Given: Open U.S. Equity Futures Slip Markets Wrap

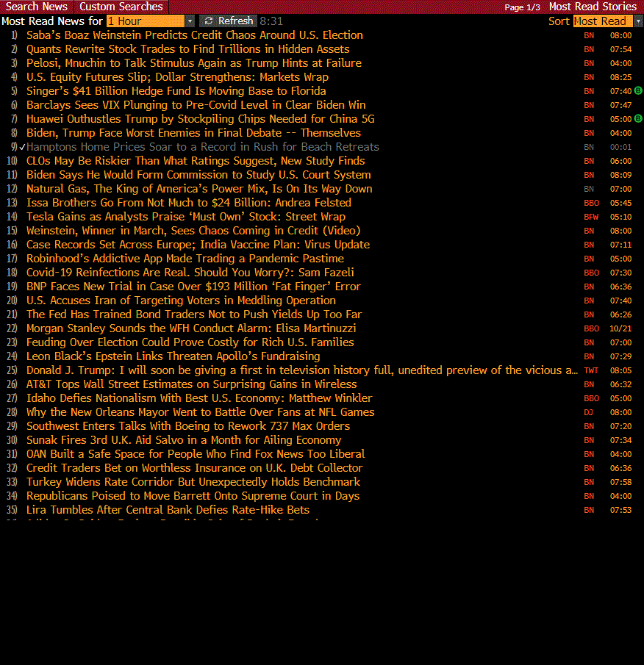Looking at the screenshot, I should pyautogui.click(x=177, y=77).
